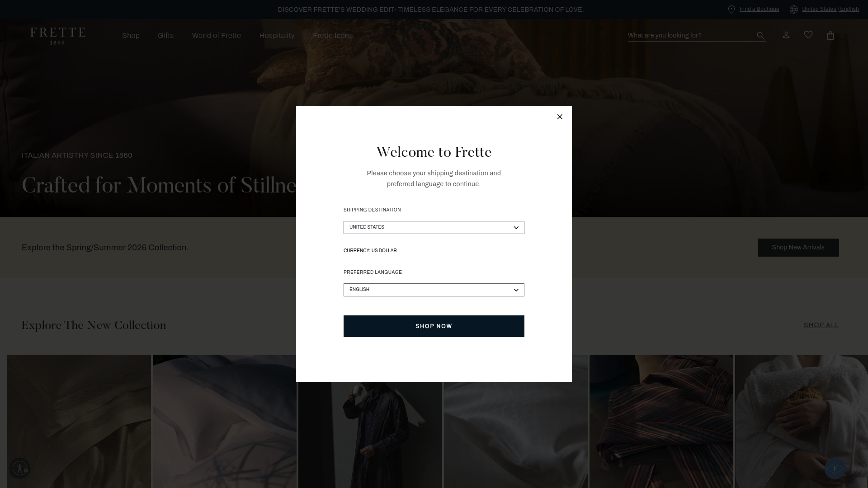
Task: Open the white bathrobe thumbnail
Action: (802, 421)
